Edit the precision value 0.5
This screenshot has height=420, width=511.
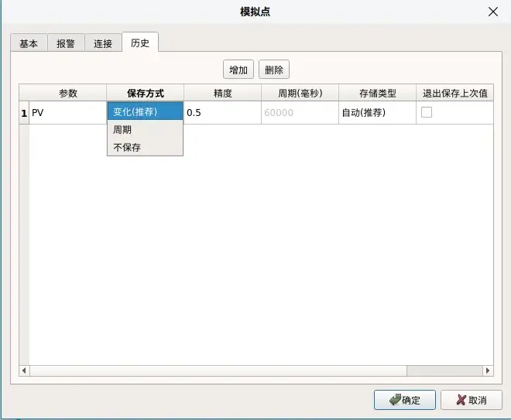[x=222, y=113]
